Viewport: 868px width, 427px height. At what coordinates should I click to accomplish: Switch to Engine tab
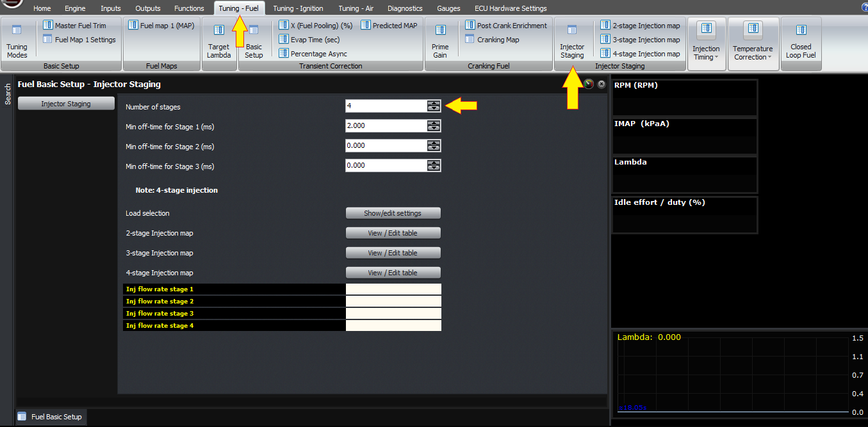[75, 8]
